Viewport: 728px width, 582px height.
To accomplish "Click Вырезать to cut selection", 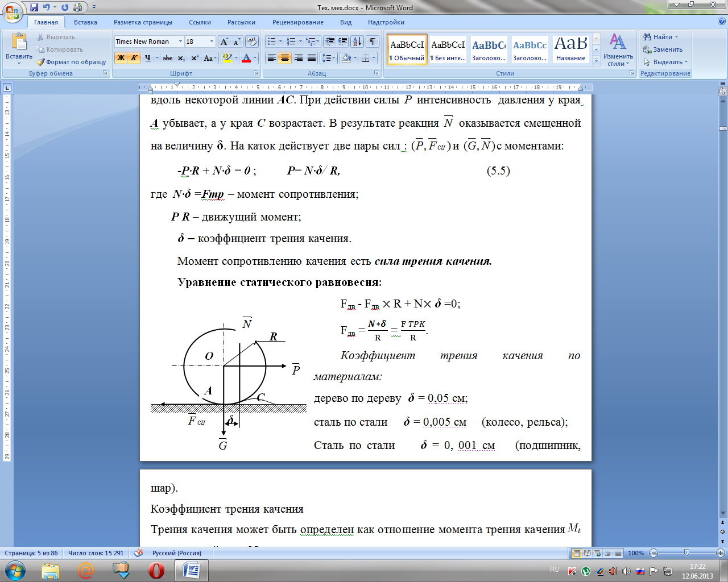I will click(56, 37).
